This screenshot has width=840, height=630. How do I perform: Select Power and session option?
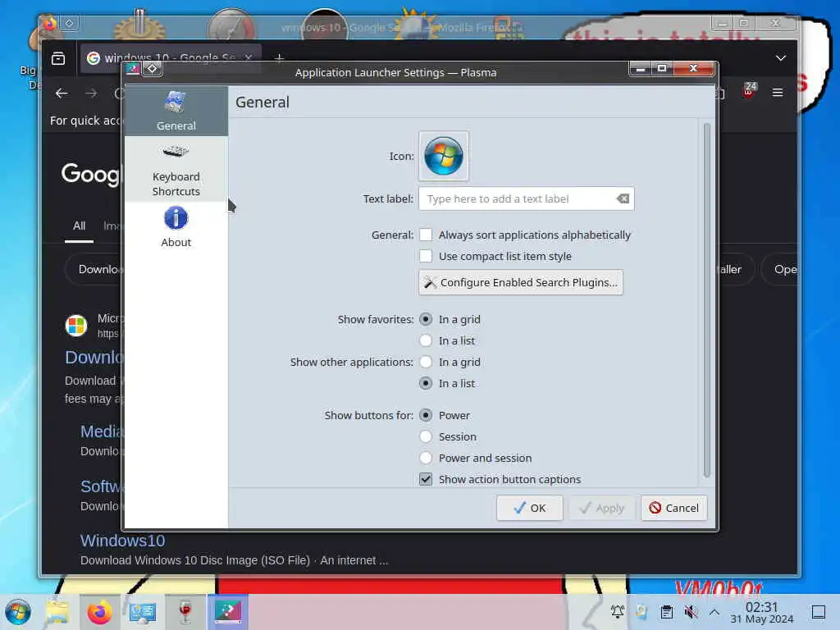(x=426, y=458)
